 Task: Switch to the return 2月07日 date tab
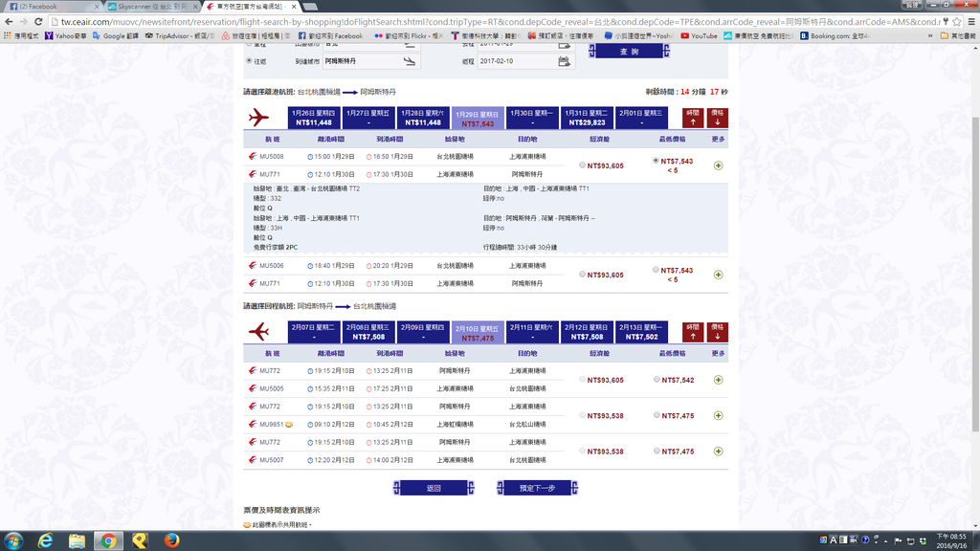[314, 332]
